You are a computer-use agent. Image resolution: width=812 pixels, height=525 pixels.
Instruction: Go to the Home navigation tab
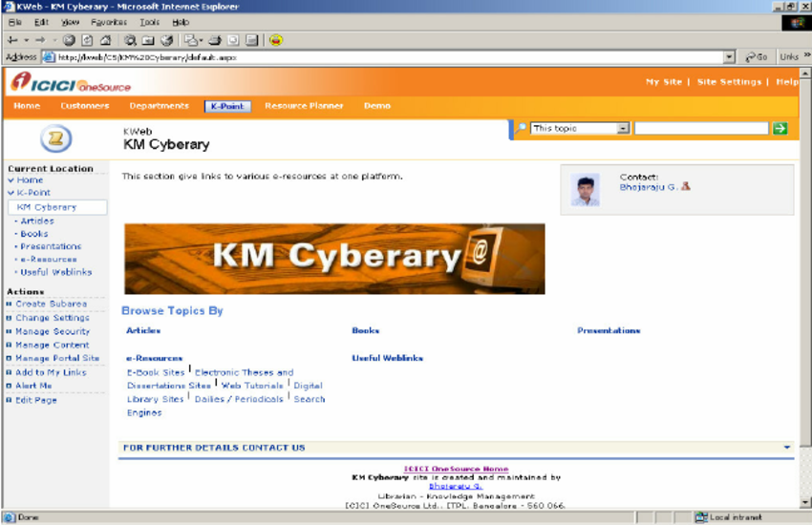27,106
